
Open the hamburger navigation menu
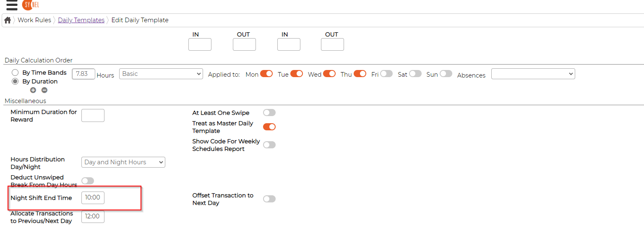(12, 5)
